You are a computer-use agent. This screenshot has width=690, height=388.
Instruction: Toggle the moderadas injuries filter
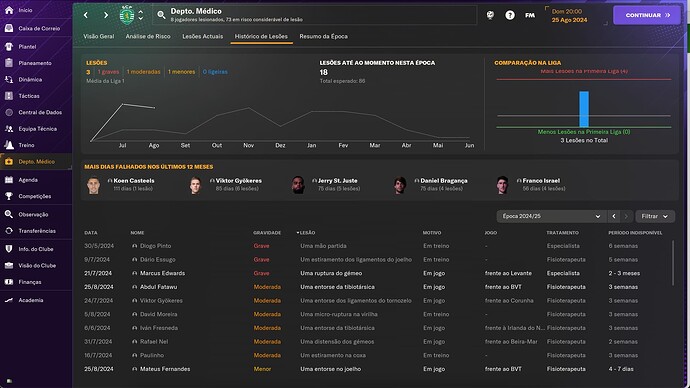(x=143, y=72)
